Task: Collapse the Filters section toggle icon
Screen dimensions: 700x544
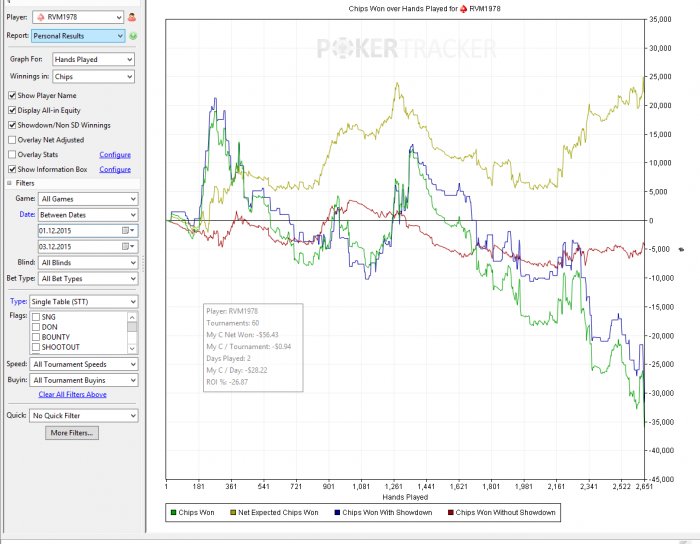Action: coord(10,183)
